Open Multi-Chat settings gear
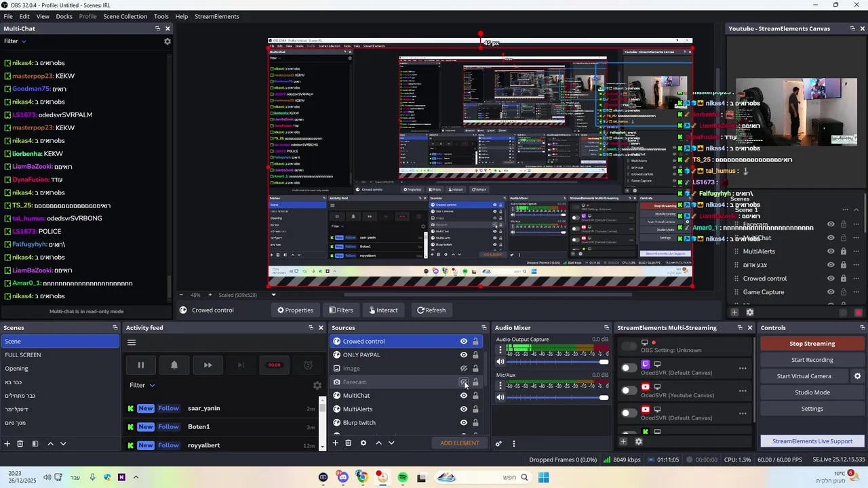The height and width of the screenshot is (488, 868). tap(167, 41)
